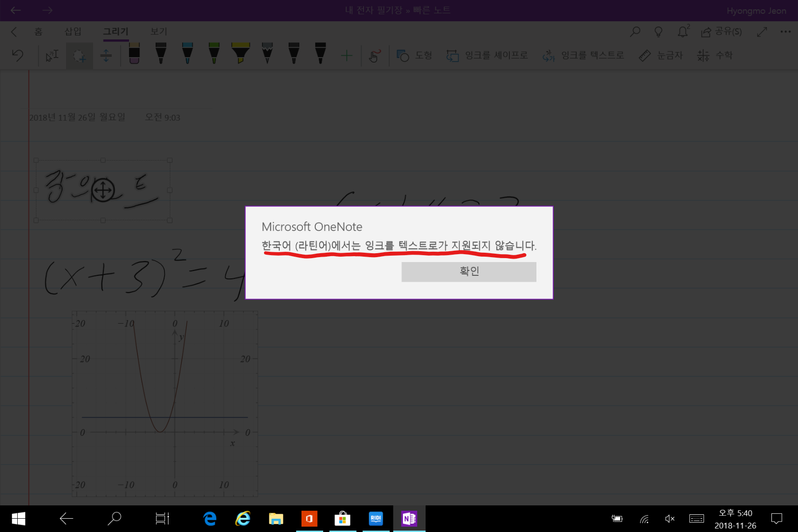Click the date 2018년 11월 26일 월요일
This screenshot has height=532, width=798.
77,117
